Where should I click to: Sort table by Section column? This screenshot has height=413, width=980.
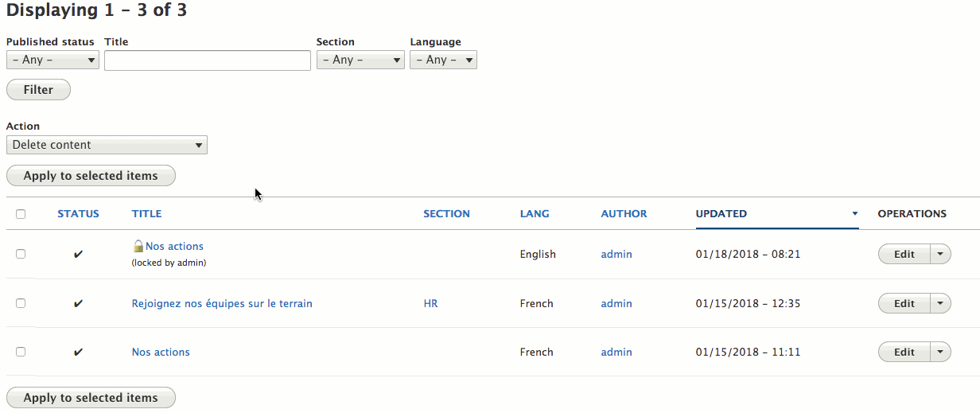(x=446, y=213)
